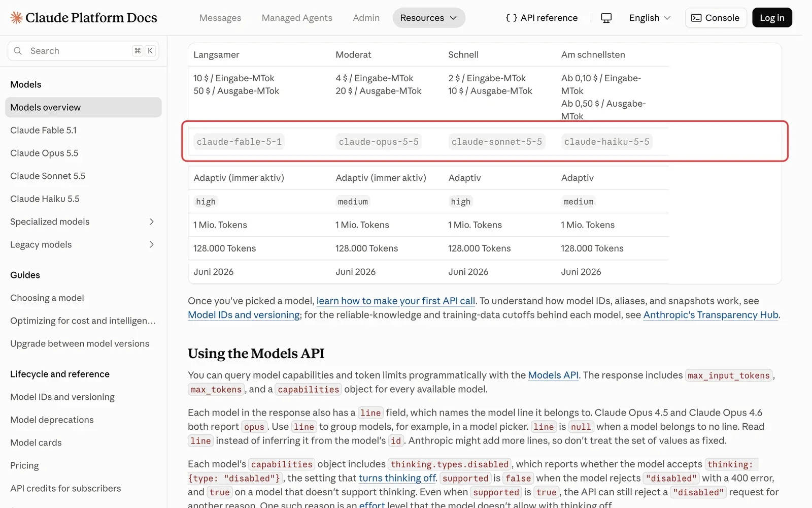Viewport: 812px width, 508px height.
Task: Open Anthropic's Transparency Hub link
Action: pos(710,314)
